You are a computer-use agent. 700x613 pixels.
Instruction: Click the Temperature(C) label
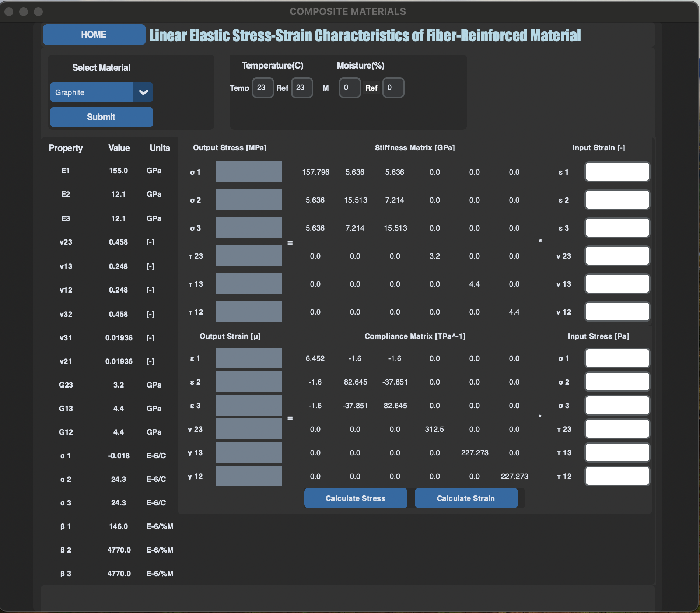tap(273, 66)
